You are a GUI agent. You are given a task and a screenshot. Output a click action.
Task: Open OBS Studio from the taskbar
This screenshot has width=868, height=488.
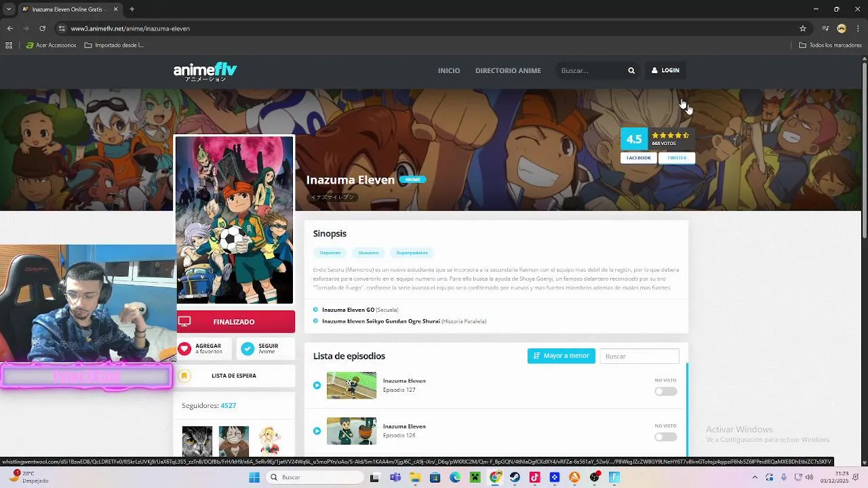pos(595,477)
